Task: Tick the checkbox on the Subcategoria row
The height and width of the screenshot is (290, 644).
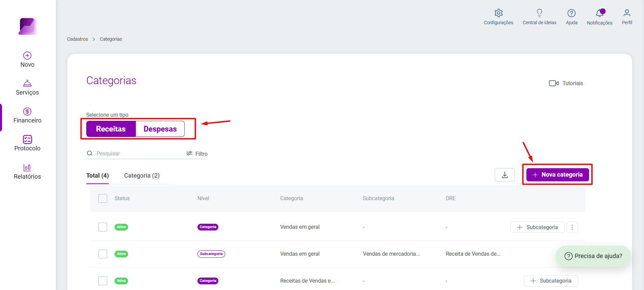Action: 103,254
